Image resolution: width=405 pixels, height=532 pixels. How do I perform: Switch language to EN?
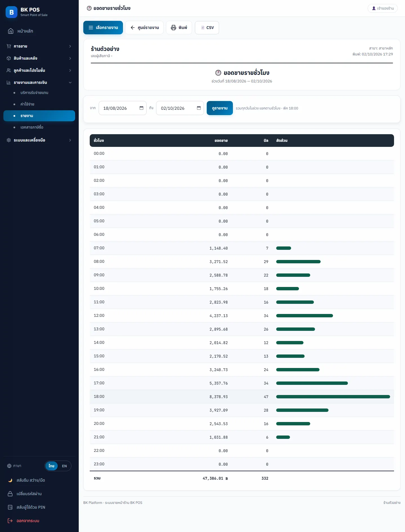point(64,466)
